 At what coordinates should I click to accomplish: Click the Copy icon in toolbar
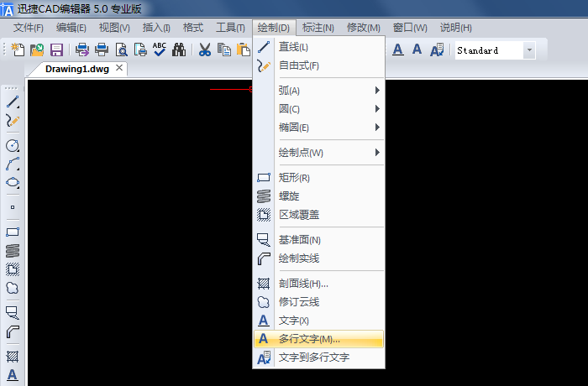click(x=224, y=50)
